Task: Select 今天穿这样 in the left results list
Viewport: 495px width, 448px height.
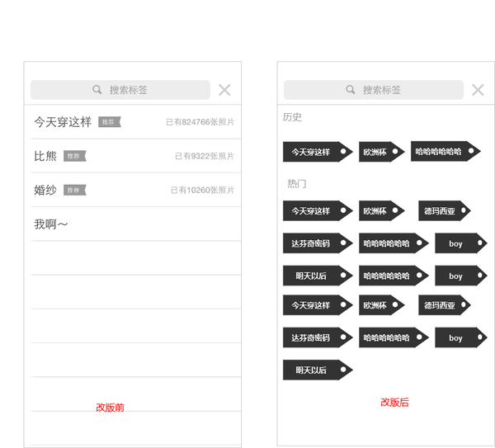Action: [63, 122]
